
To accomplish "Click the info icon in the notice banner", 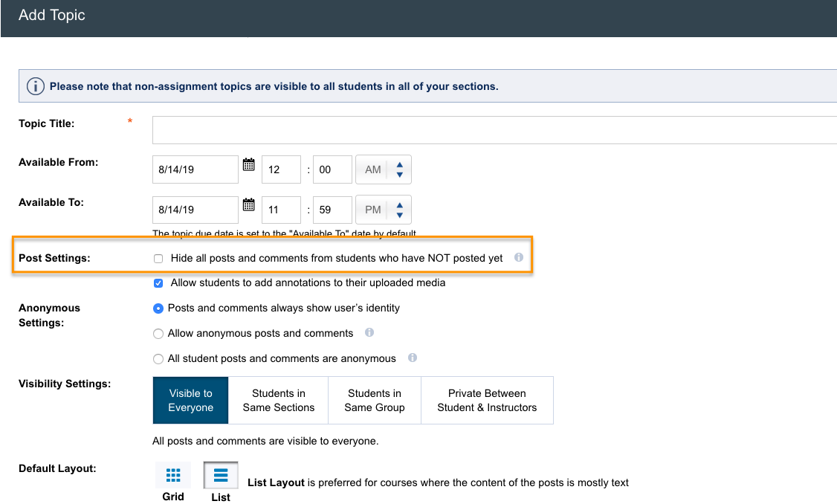I will coord(36,86).
